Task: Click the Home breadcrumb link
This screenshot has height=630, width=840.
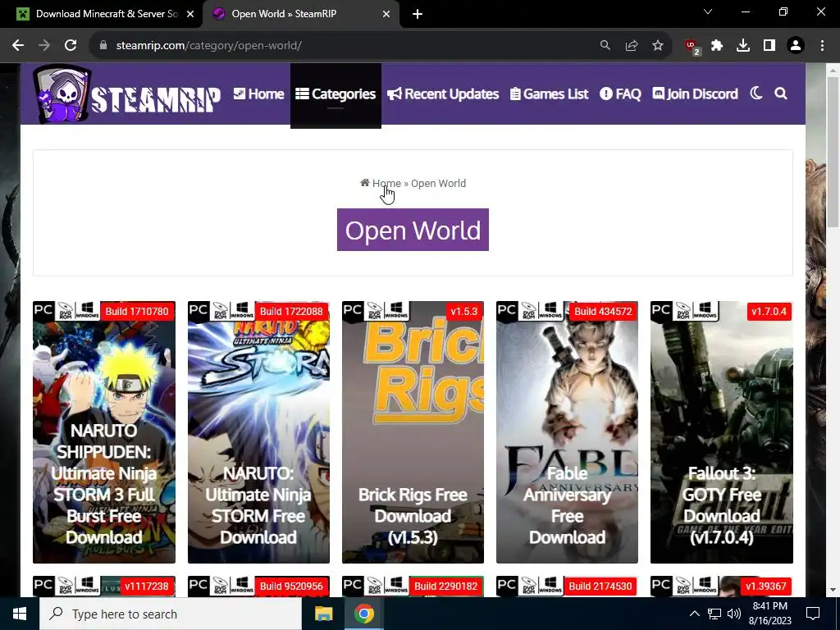Action: (x=381, y=183)
